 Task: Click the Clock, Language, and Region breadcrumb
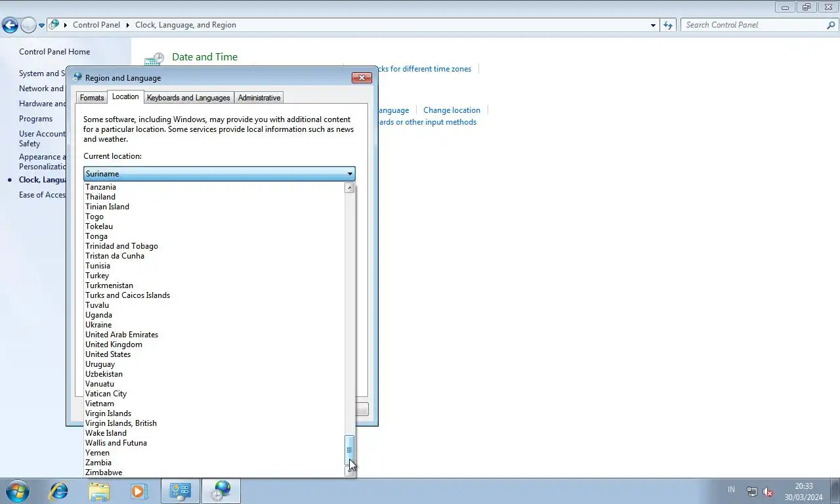(x=186, y=25)
